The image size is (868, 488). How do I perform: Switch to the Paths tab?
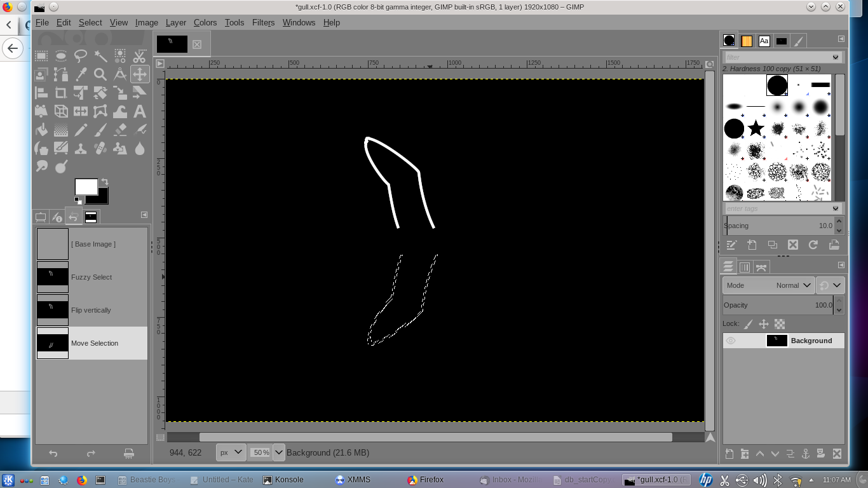click(x=761, y=267)
